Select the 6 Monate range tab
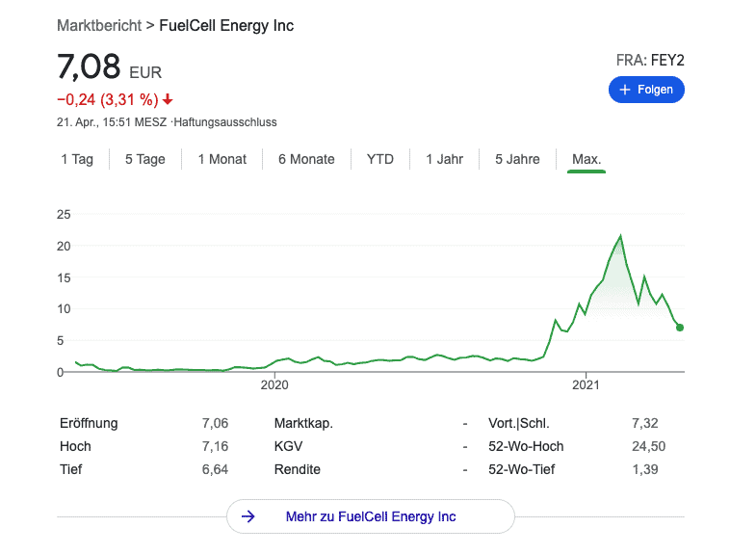 tap(306, 159)
